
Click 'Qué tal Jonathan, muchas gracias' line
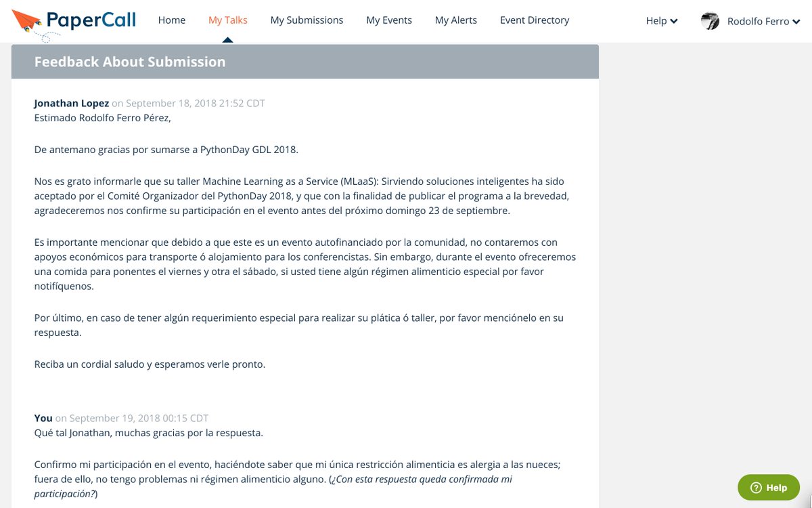point(149,433)
